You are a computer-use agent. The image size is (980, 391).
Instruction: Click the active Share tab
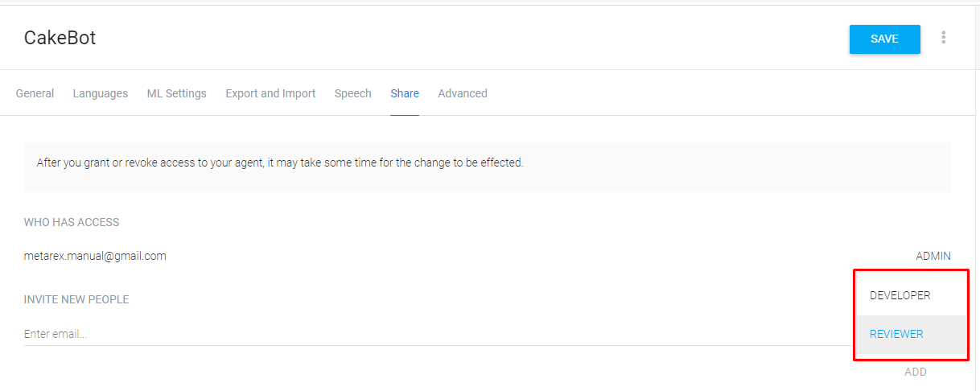click(405, 93)
